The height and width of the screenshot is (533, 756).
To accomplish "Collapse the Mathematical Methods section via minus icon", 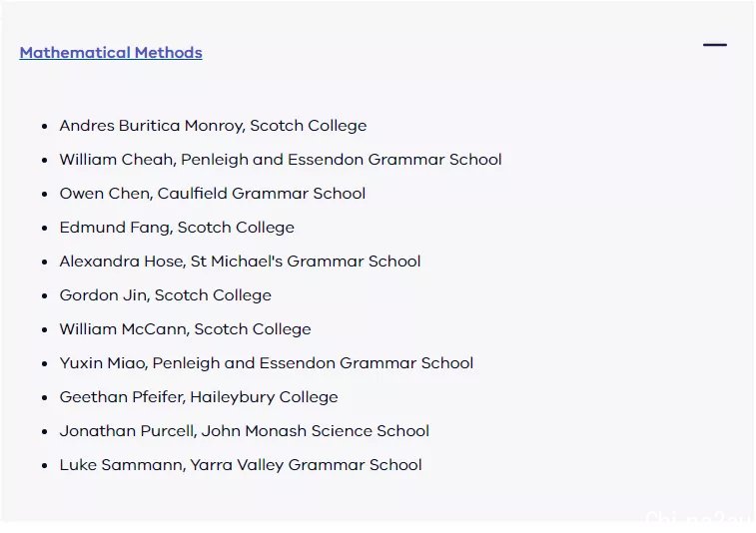I will coord(714,45).
